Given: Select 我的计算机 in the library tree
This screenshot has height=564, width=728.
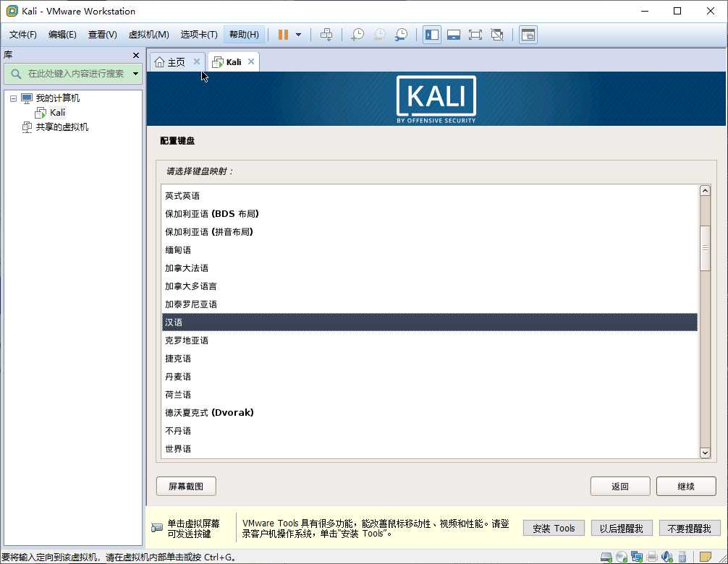Looking at the screenshot, I should [58, 98].
